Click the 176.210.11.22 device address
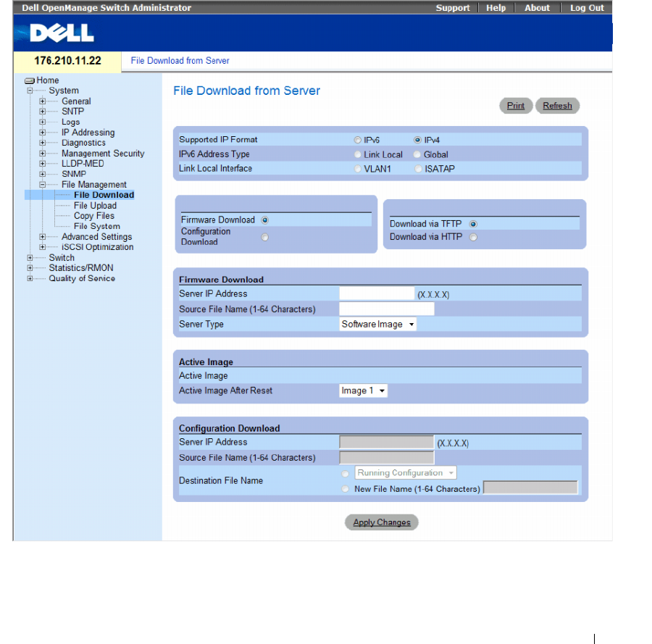 [68, 61]
